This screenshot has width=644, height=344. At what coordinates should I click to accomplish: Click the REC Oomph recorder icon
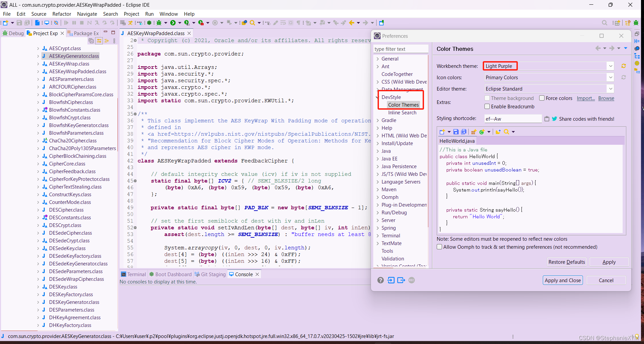click(412, 280)
